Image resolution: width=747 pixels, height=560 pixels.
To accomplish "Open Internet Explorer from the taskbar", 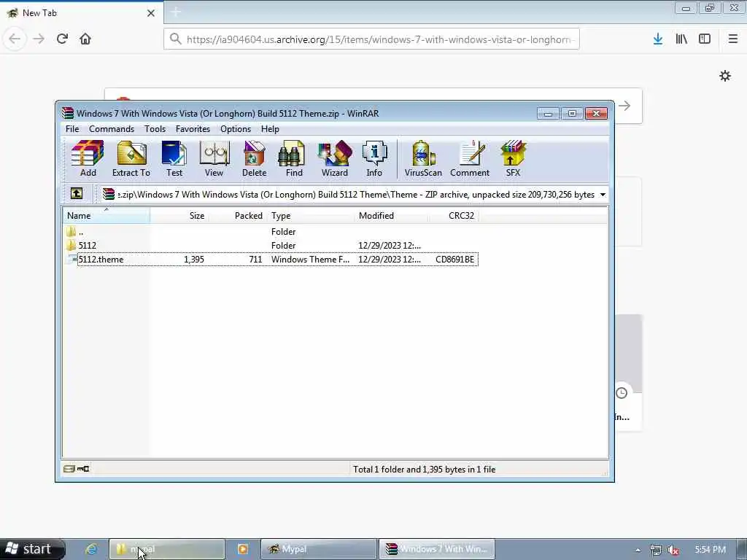I will pos(91,550).
